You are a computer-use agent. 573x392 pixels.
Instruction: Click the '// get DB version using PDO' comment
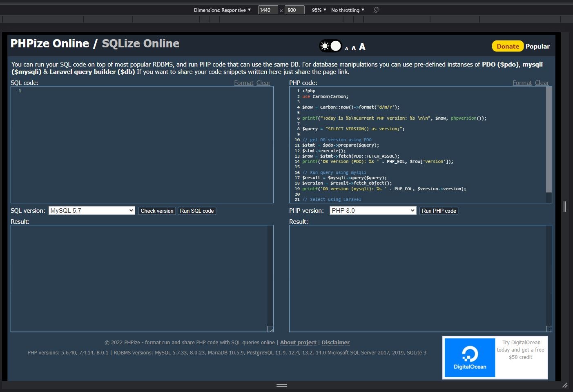pos(337,140)
